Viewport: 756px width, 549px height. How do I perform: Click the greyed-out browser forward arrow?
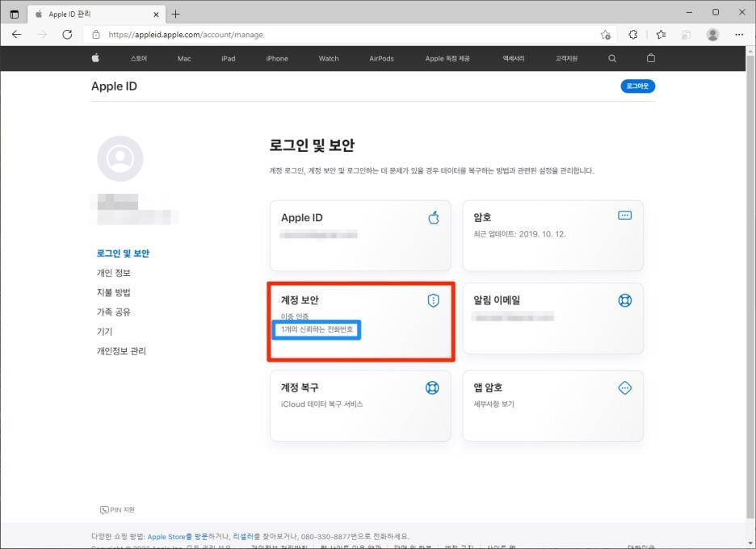pos(43,34)
